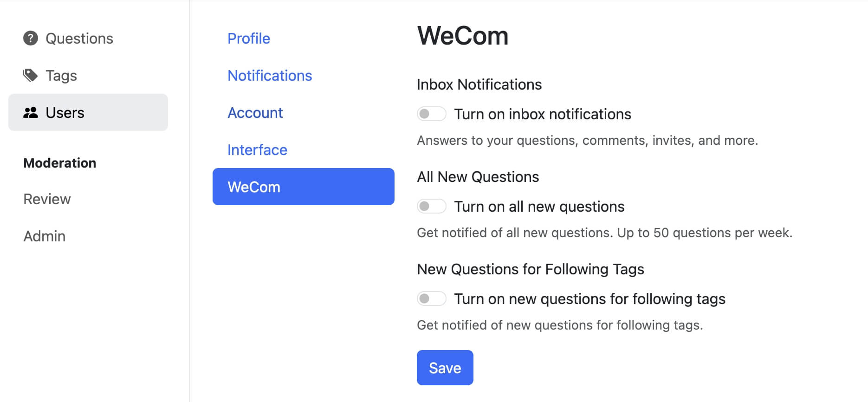The height and width of the screenshot is (402, 868).
Task: Click the Inbox Notifications section title
Action: click(x=479, y=84)
